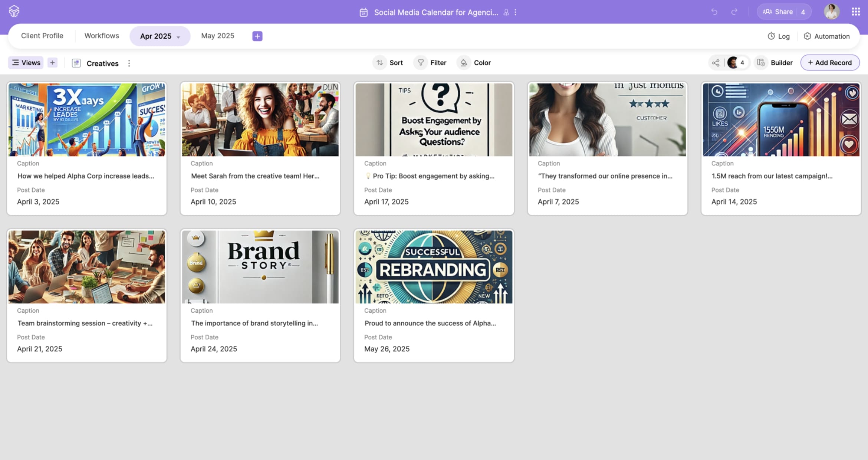This screenshot has height=460, width=868.
Task: Toggle the Views sidebar panel
Action: pyautogui.click(x=26, y=63)
